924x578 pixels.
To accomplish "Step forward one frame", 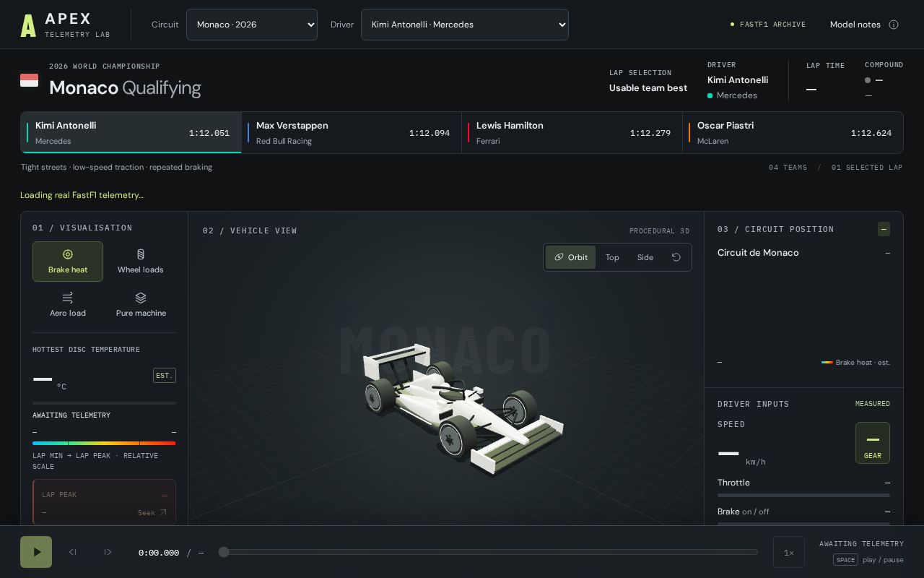I will tap(108, 552).
